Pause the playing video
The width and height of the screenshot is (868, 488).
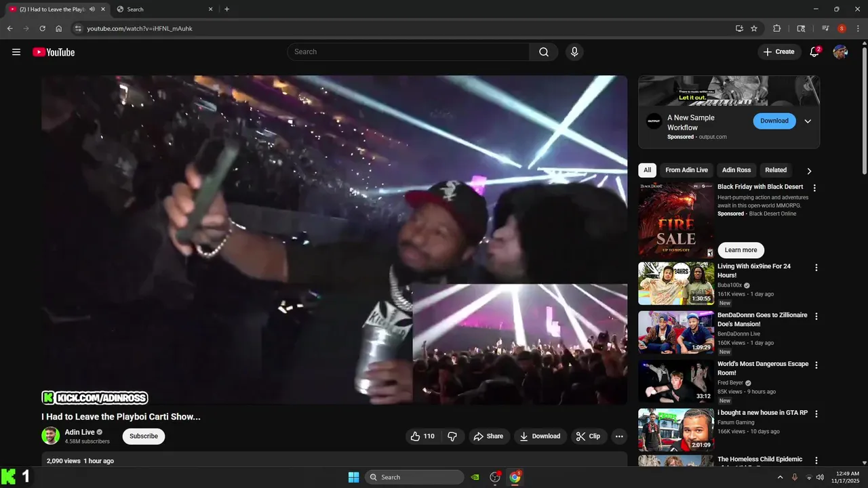pos(334,240)
